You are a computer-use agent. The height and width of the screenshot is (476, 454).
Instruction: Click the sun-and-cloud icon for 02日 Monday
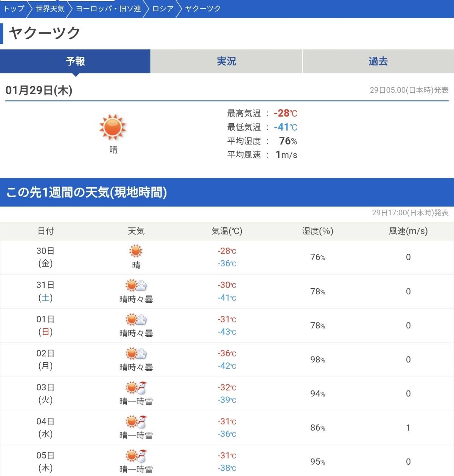136,353
